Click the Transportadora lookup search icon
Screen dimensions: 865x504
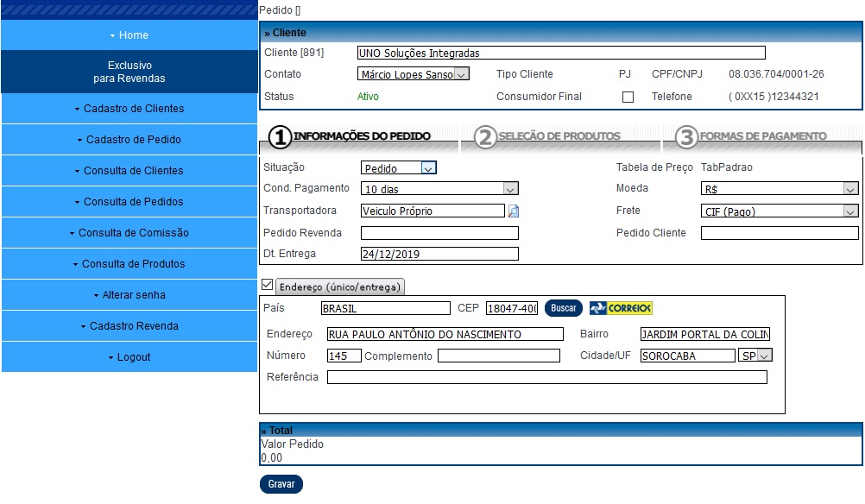(x=514, y=211)
